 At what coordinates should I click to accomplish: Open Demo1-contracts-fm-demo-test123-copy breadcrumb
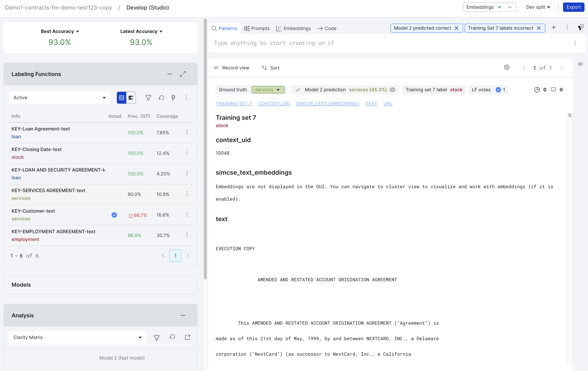(58, 8)
